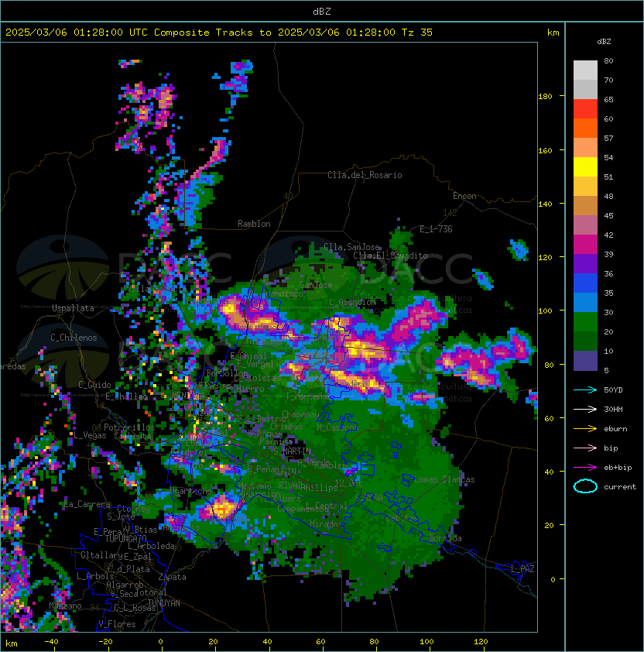Click the 'Lomas_Blancas' map label
Screen dimensions: 644x652
click(444, 479)
